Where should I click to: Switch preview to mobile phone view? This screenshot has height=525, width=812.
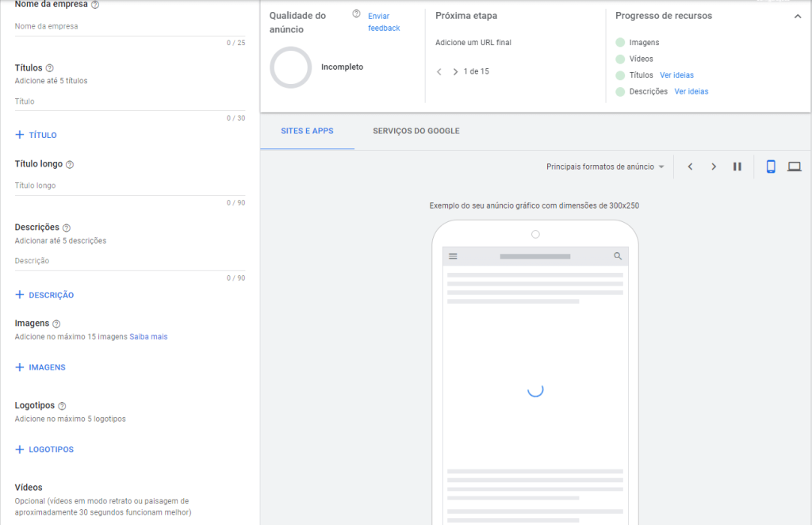coord(771,167)
